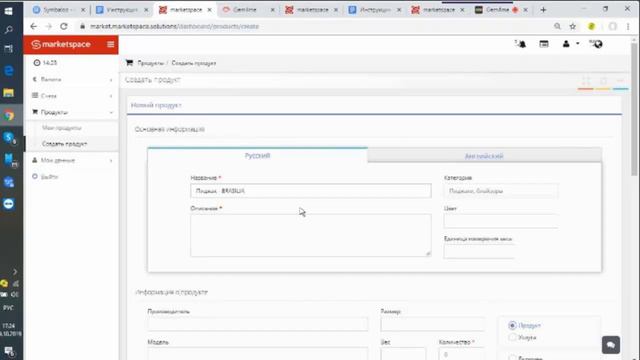Expand the Счета sidebar menu
This screenshot has width=640, height=360.
pos(71,96)
